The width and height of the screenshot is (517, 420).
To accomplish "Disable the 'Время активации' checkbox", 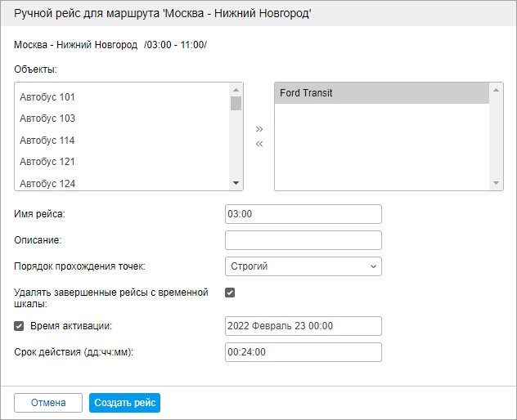I will pos(20,326).
